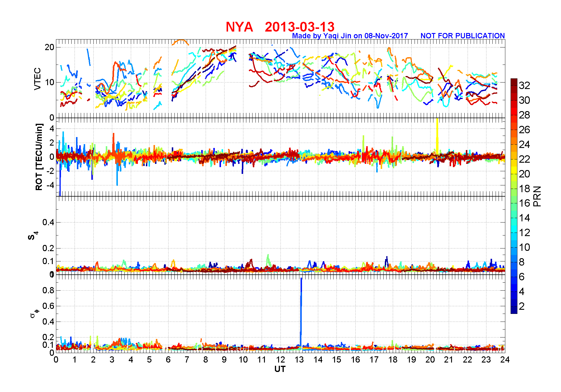Select the S4 y-axis label
Image resolution: width=561 pixels, height=392 pixels.
[x=32, y=236]
